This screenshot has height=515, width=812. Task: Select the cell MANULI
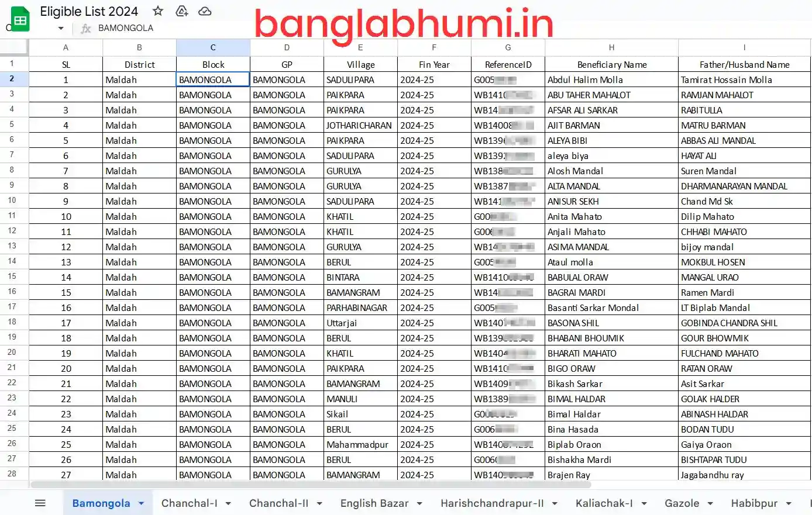point(360,399)
